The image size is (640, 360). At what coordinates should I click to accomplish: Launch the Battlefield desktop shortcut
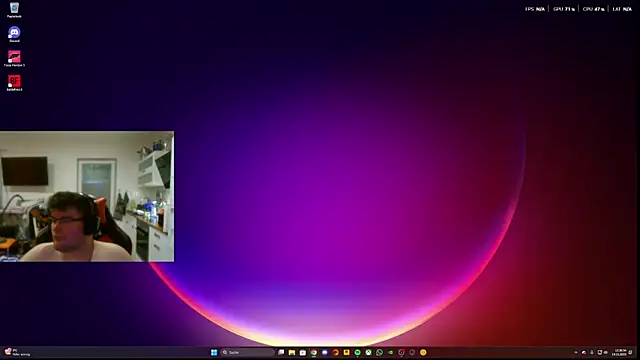(14, 83)
